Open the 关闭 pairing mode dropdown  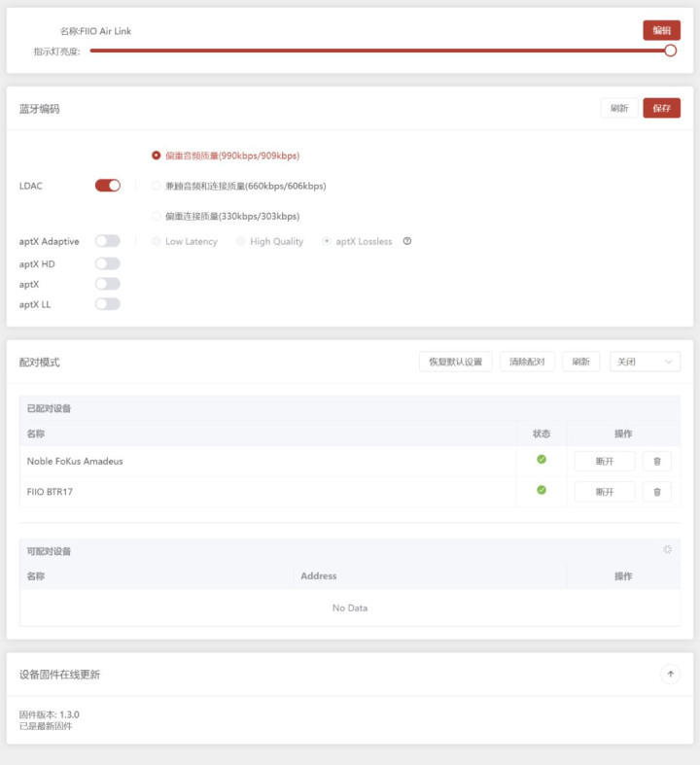(645, 362)
